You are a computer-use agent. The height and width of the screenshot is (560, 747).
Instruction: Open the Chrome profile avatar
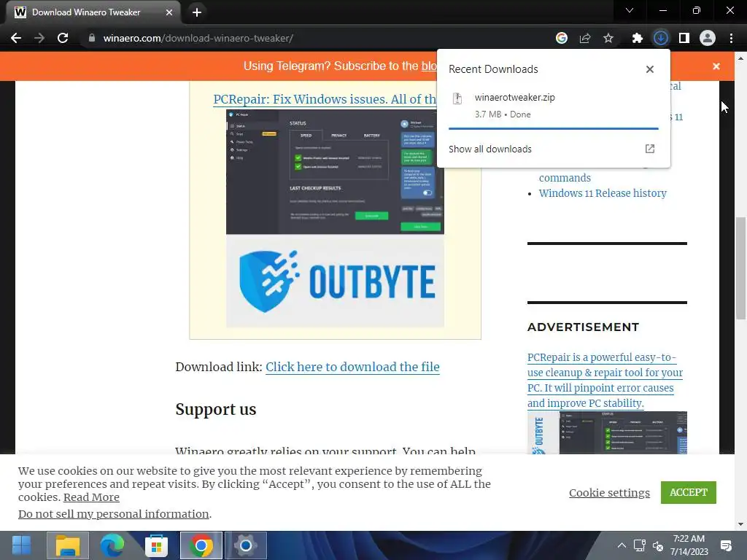pyautogui.click(x=708, y=38)
